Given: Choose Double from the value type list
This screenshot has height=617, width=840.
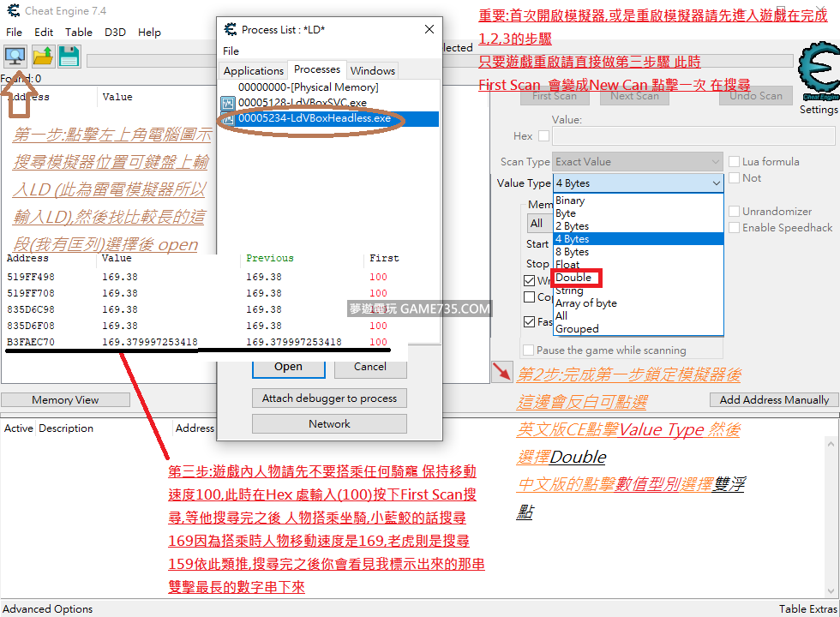Looking at the screenshot, I should [573, 278].
